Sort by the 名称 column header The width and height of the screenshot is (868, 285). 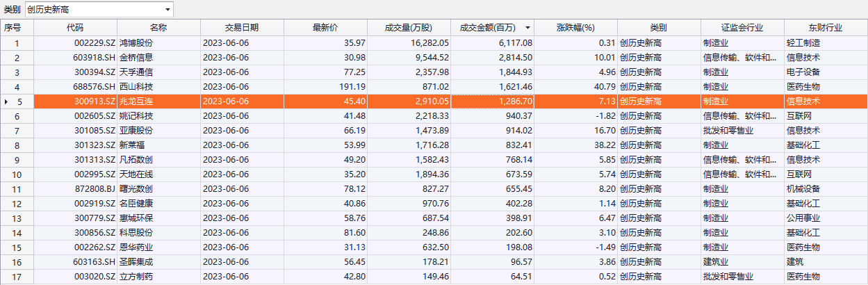[x=158, y=28]
